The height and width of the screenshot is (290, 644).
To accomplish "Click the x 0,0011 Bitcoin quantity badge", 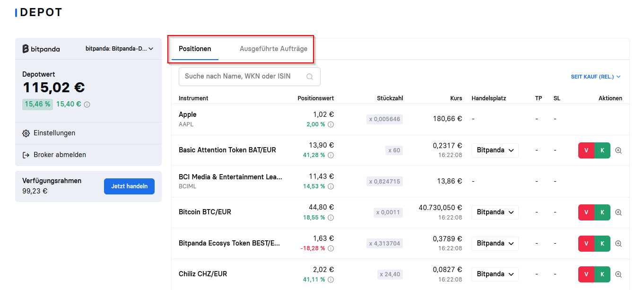I will [388, 212].
